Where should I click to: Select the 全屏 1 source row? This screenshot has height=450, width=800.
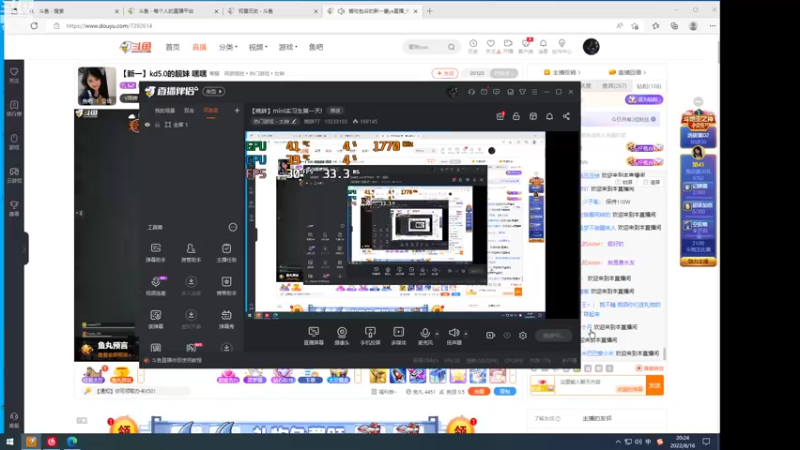pos(191,124)
